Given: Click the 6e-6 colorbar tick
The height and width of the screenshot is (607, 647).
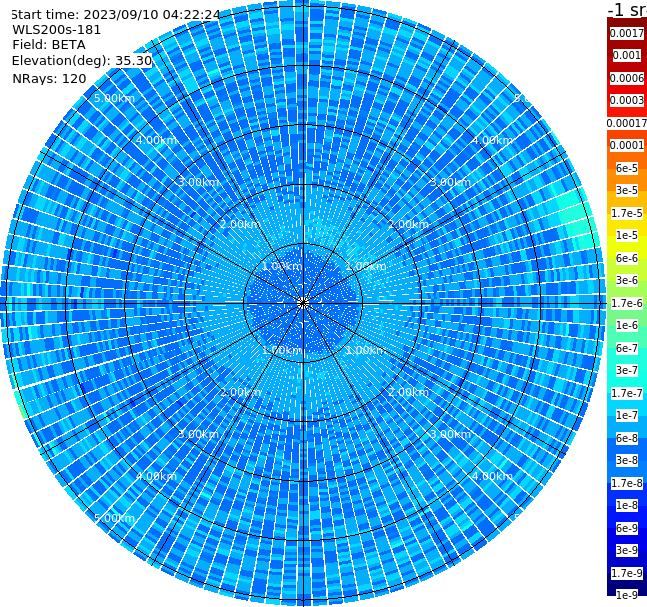Looking at the screenshot, I should (x=627, y=258).
